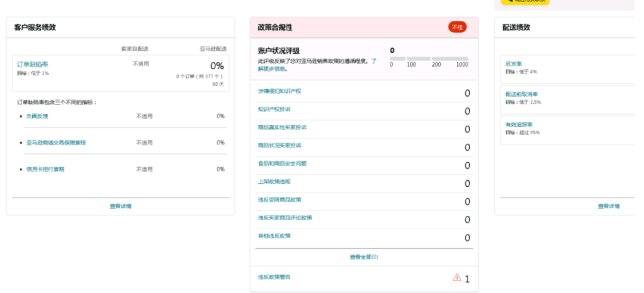Click the 亚马逊配送 column header
644x293 pixels.
213,49
